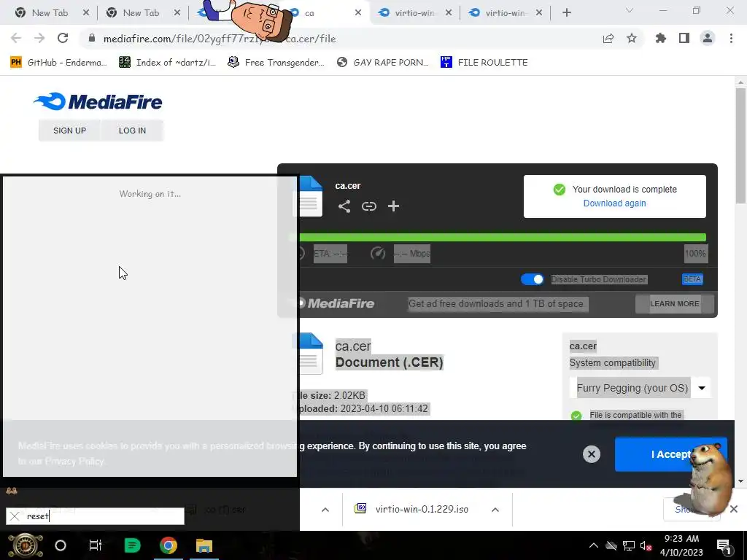Switch to the first virtio-win tab
The width and height of the screenshot is (747, 560).
[413, 13]
